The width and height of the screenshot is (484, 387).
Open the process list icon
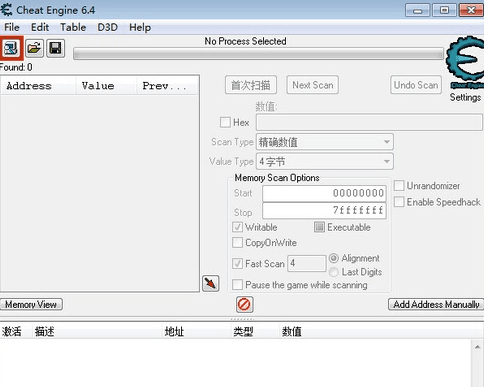pos(11,49)
